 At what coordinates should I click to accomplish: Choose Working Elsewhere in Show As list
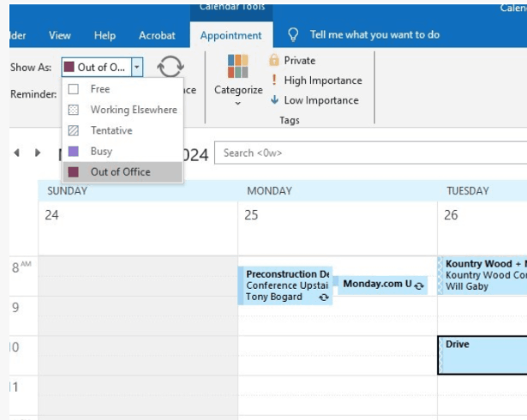[x=123, y=110]
